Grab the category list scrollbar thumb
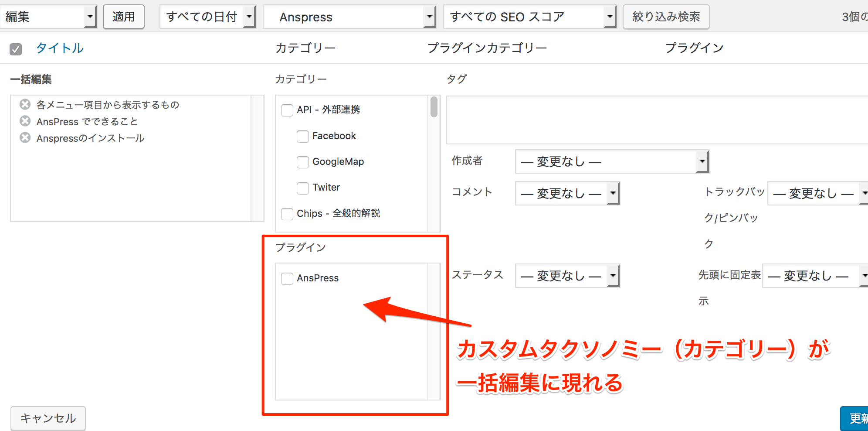 click(x=434, y=107)
